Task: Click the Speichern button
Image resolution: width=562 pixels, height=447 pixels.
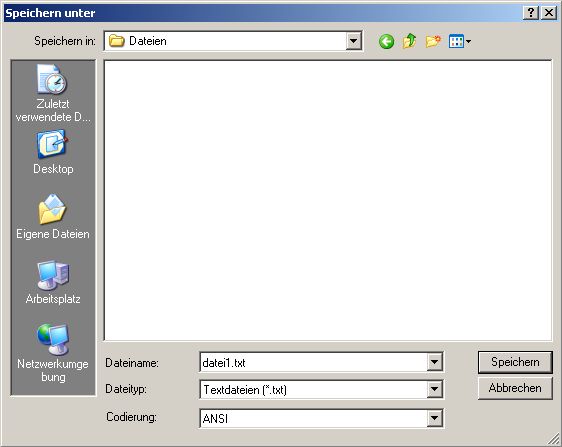Action: 515,362
